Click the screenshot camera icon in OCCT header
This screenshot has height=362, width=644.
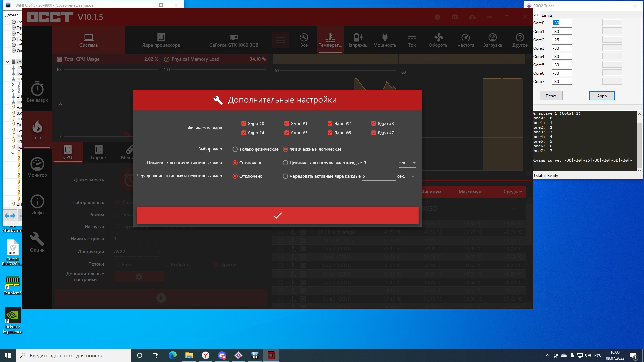pos(455,17)
